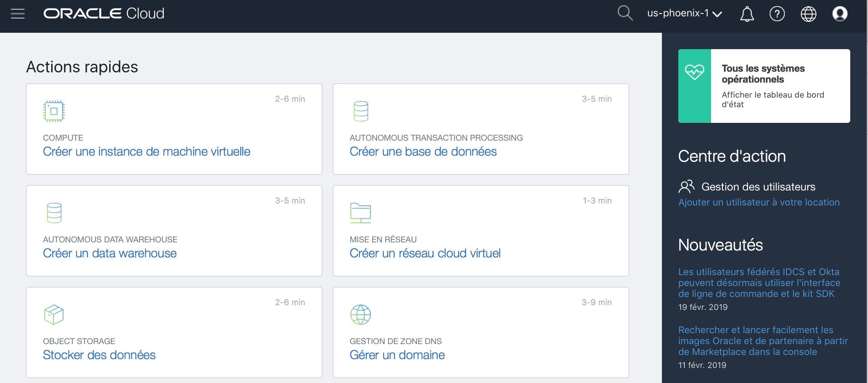This screenshot has width=868, height=383.
Task: Open the help question mark icon
Action: 777,14
